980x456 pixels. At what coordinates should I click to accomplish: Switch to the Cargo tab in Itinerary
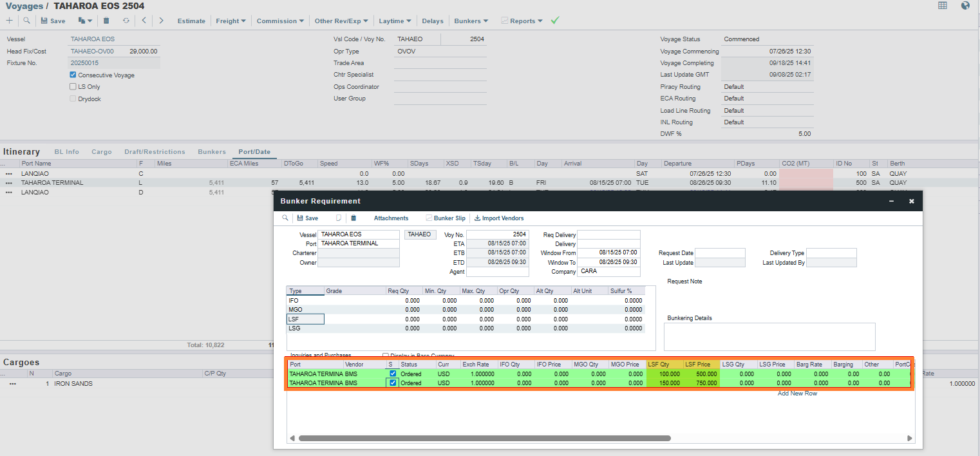coord(101,152)
